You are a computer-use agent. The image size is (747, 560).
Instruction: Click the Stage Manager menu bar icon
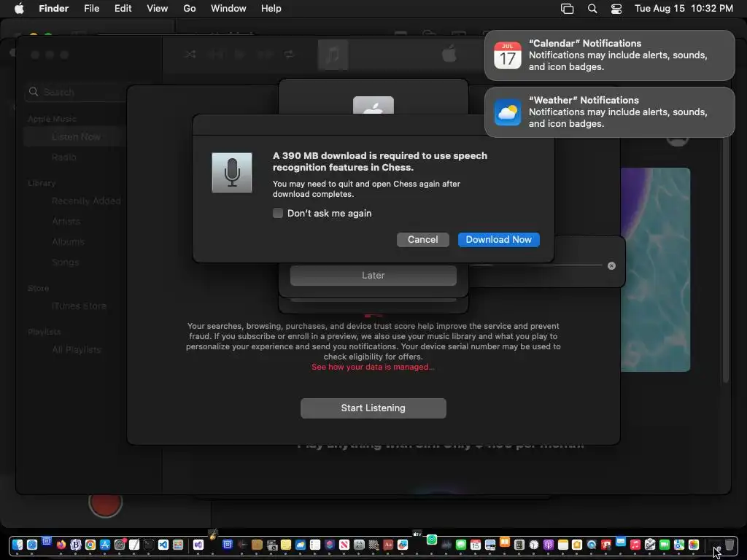(x=567, y=9)
